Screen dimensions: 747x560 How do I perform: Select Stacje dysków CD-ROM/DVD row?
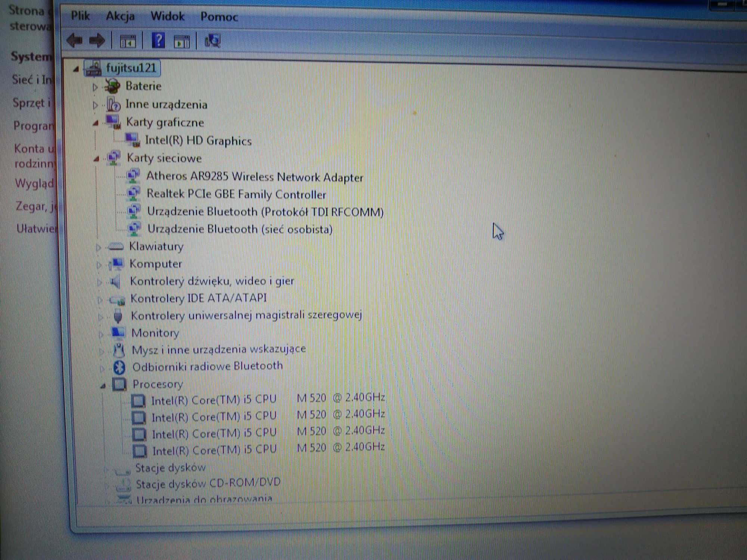point(208,483)
